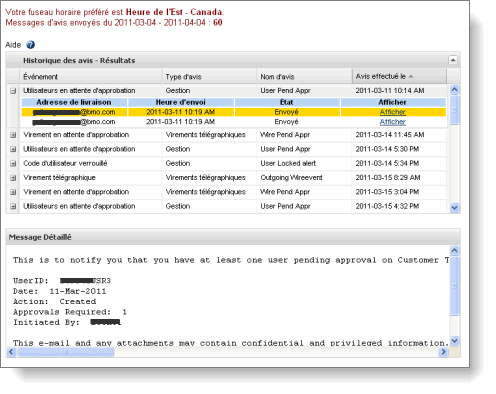Sort by the Événement column header
Screen dimensions: 496x394
[91, 77]
